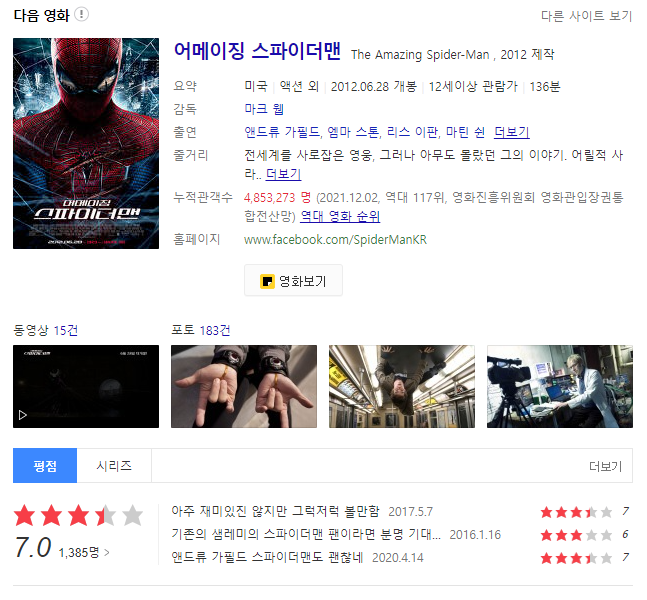This screenshot has height=600, width=647.
Task: Open actress 엠마 스톤 page
Action: click(353, 132)
